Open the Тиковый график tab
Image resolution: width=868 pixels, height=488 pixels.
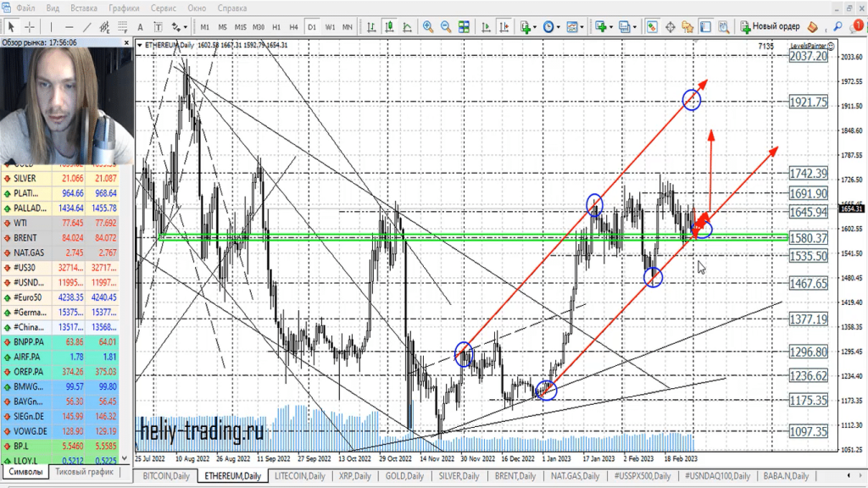(x=84, y=472)
